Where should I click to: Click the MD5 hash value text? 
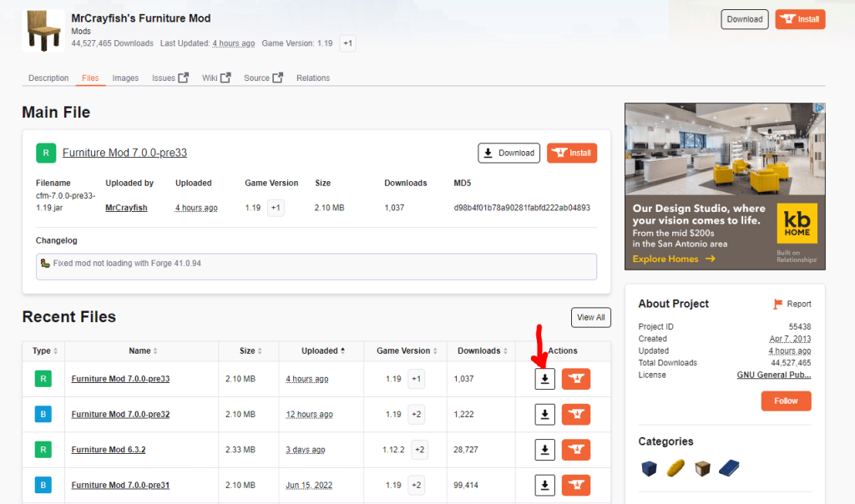click(x=522, y=208)
